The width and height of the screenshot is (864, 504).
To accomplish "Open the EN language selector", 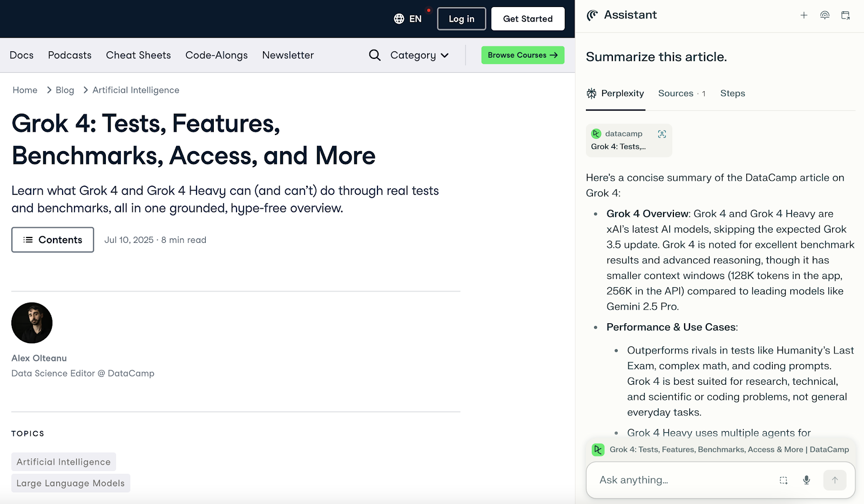I will [408, 19].
